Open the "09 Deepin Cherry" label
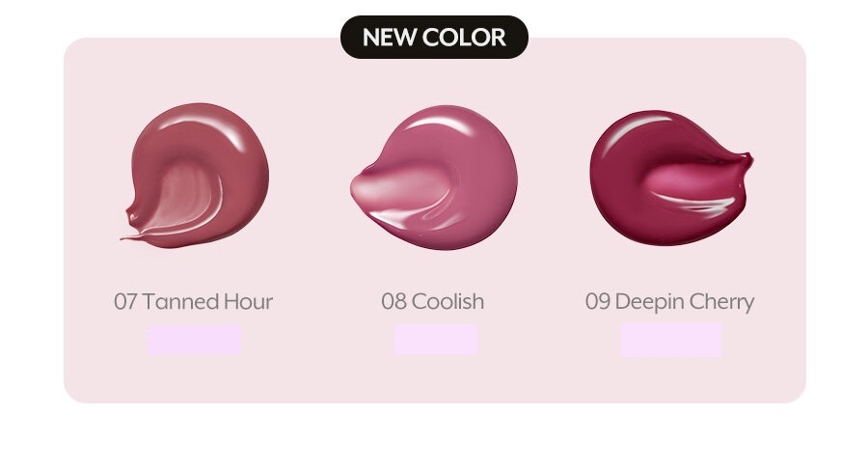The image size is (868, 469). pos(670,302)
